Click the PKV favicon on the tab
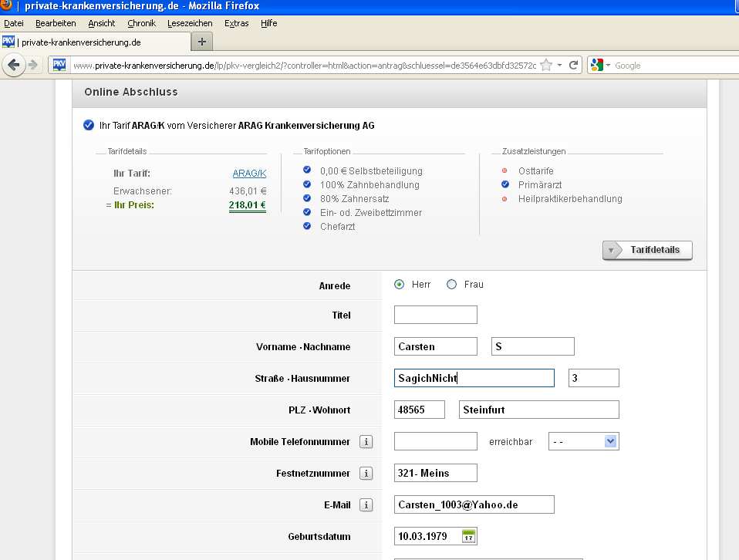 click(8, 42)
